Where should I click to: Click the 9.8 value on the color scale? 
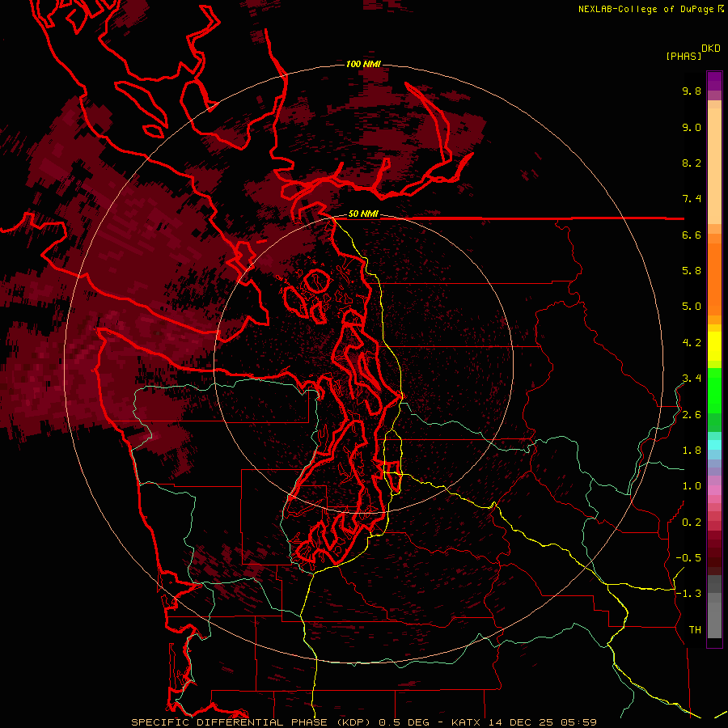pyautogui.click(x=692, y=91)
